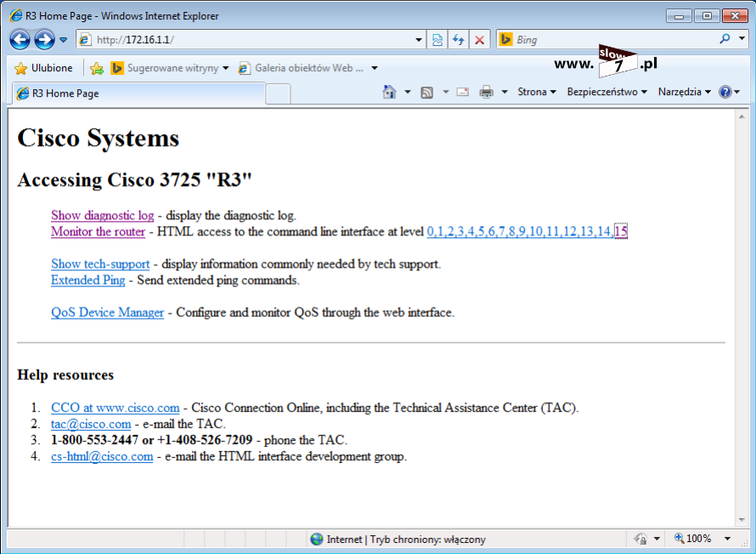Screen dimensions: 756x554
Task: Select command line level 15 link
Action: 621,231
